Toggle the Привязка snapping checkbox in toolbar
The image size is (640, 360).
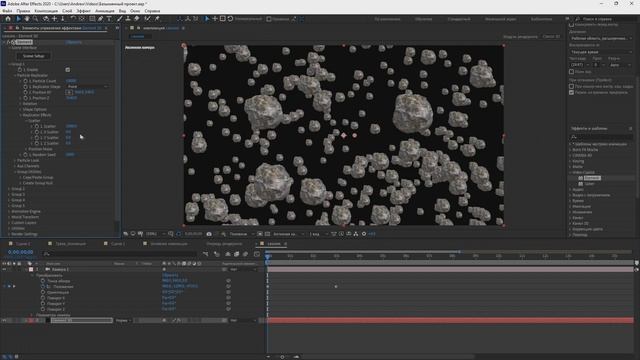point(269,19)
